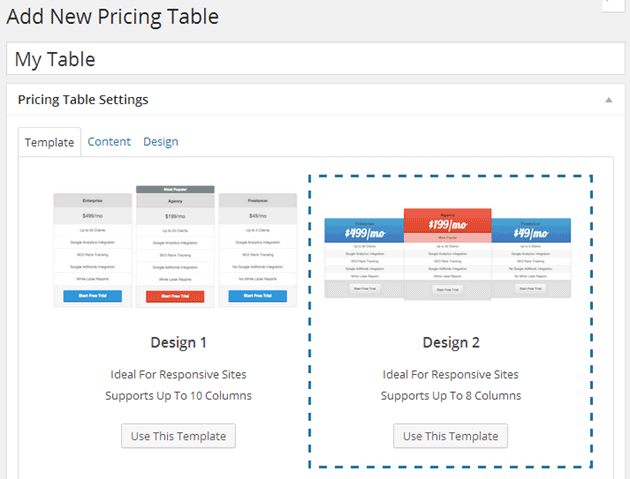This screenshot has width=630, height=479.
Task: Select the Design 1 preview thumbnail
Action: point(175,246)
